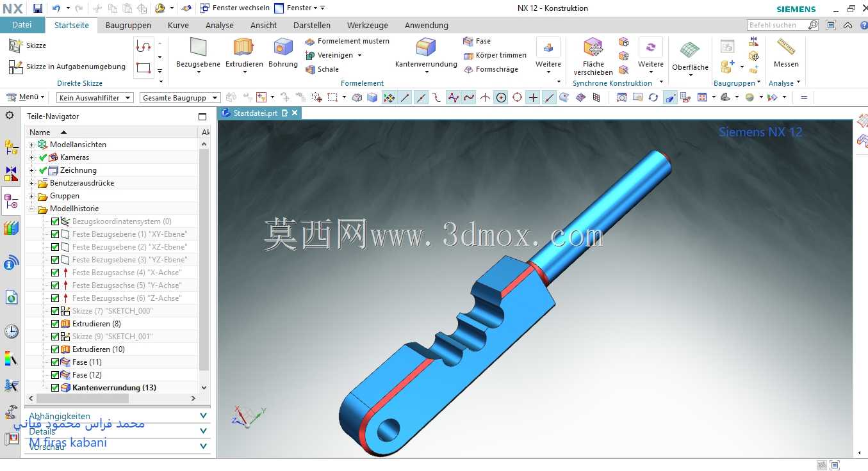Click Formelement mustern
This screenshot has height=471, width=868.
347,41
